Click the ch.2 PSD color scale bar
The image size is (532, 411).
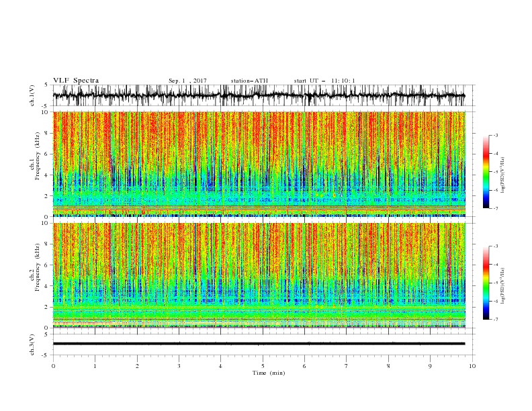pyautogui.click(x=486, y=283)
